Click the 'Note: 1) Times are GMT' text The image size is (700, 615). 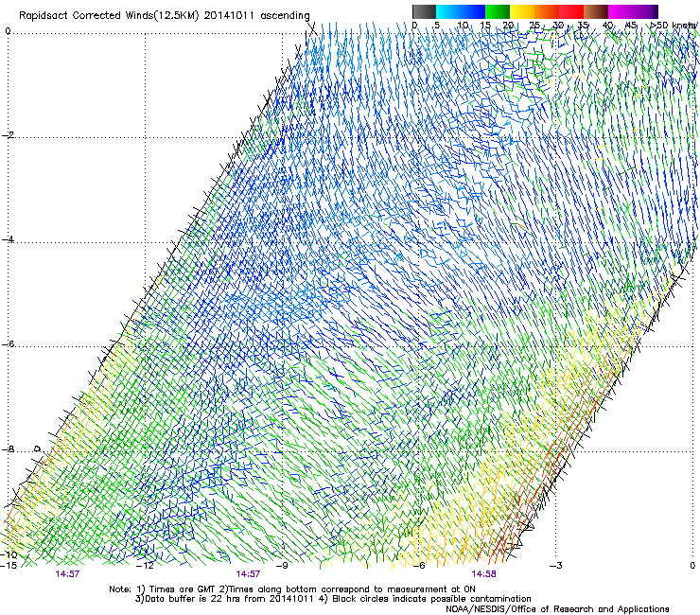click(x=161, y=589)
